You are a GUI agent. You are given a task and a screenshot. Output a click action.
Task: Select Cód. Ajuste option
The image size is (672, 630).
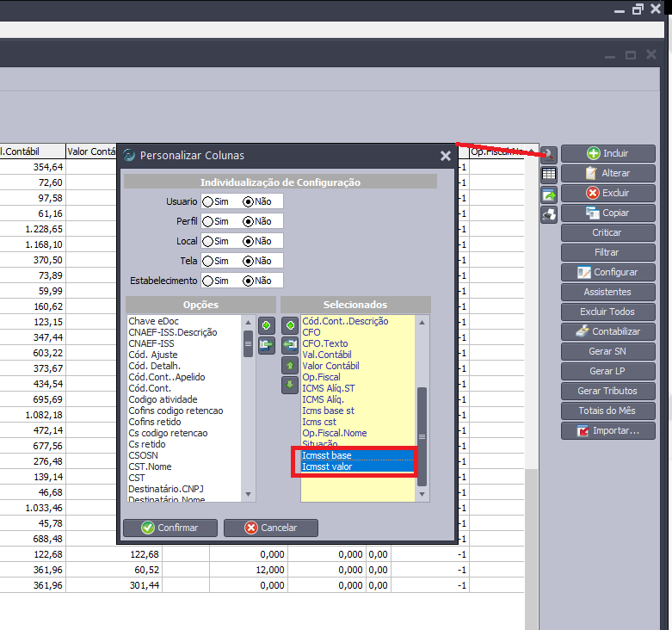point(153,355)
